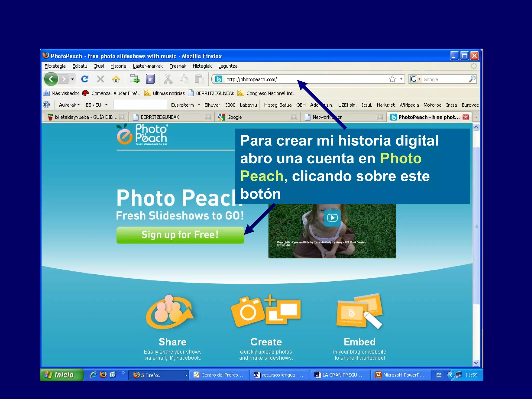Click the Hiztegi Batua button
Screen dimensions: 532x399
pos(278,105)
